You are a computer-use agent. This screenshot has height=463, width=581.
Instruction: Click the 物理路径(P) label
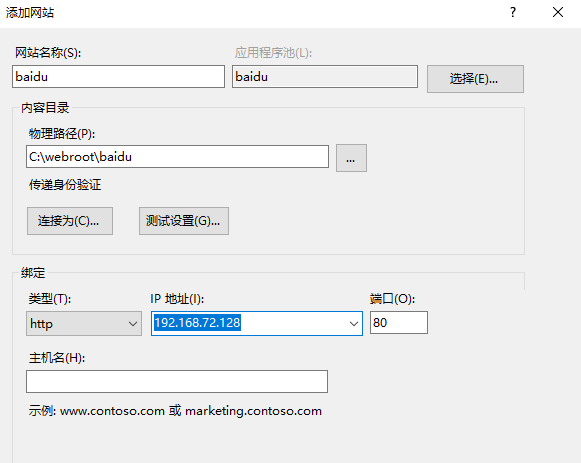[62, 134]
